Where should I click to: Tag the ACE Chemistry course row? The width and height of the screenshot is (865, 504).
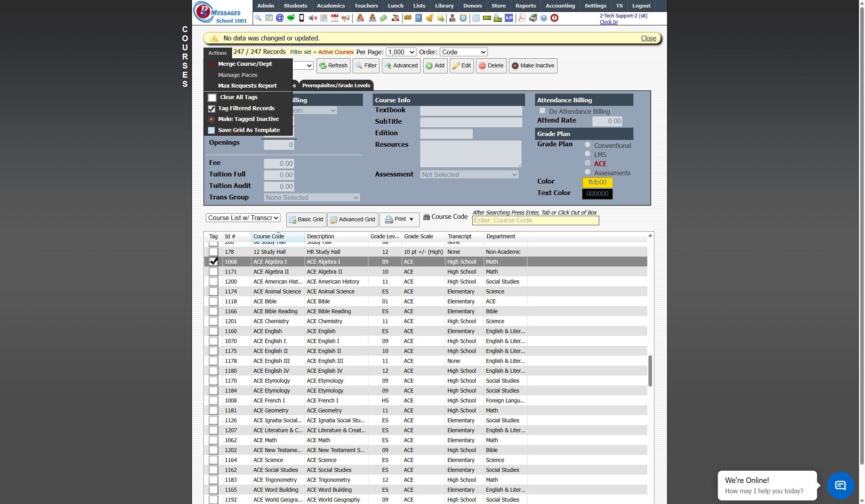pos(213,321)
